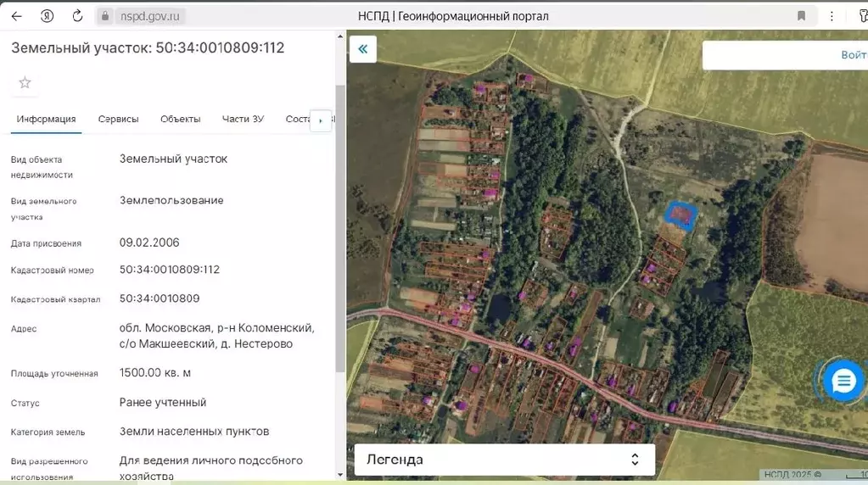Click the Войти login button

(x=852, y=55)
